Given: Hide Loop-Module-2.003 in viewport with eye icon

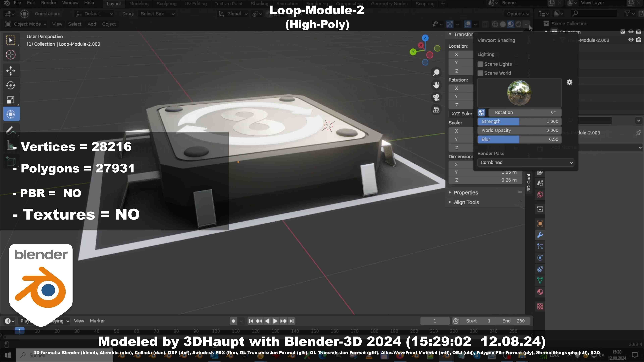Looking at the screenshot, I should (x=631, y=40).
